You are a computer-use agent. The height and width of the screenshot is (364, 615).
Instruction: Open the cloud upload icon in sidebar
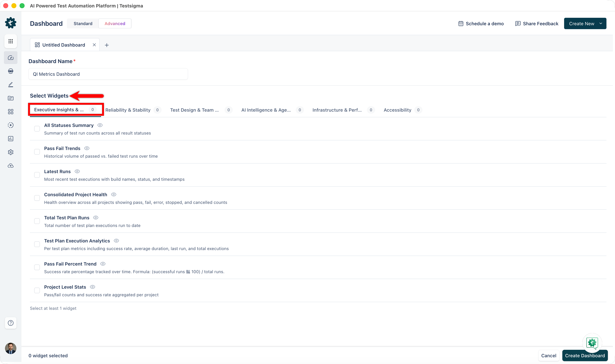[10, 166]
